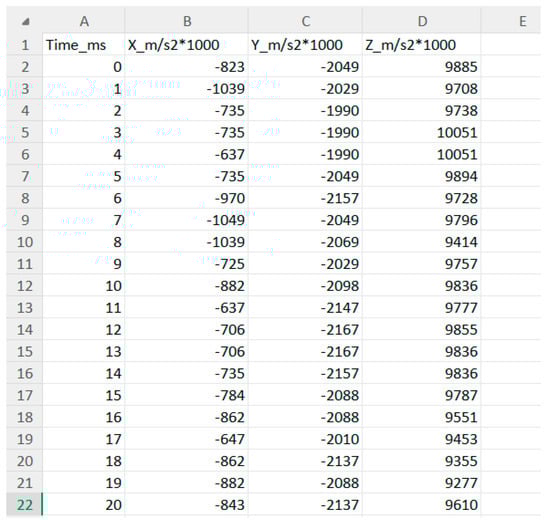Viewport: 550px width, 524px height.
Task: Select cell B9 with value -1049
Action: coord(187,220)
